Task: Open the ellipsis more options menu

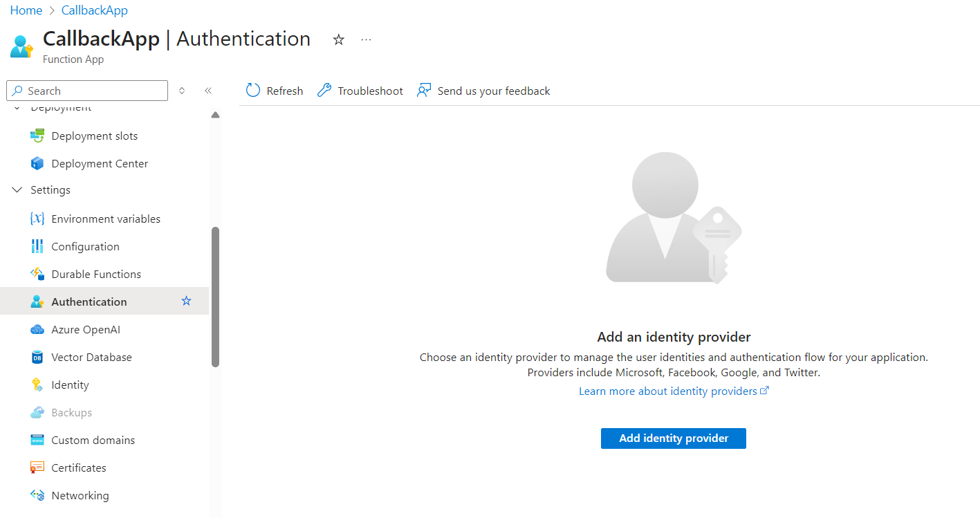Action: (366, 39)
